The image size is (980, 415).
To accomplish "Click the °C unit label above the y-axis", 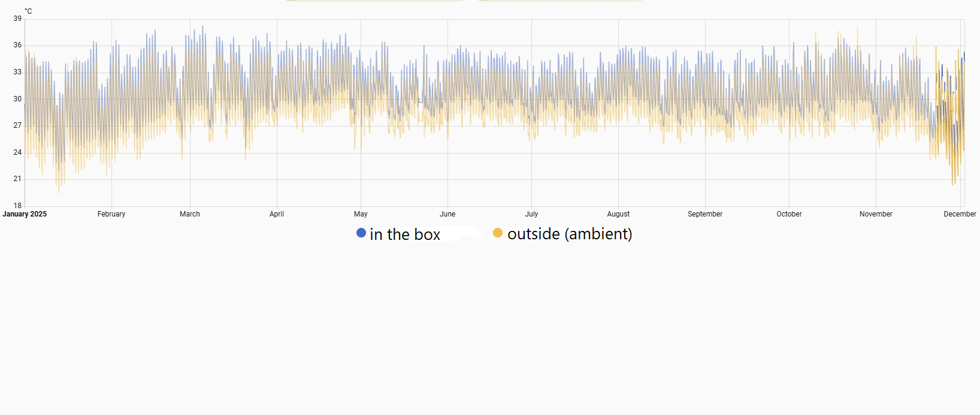I will tap(28, 11).
